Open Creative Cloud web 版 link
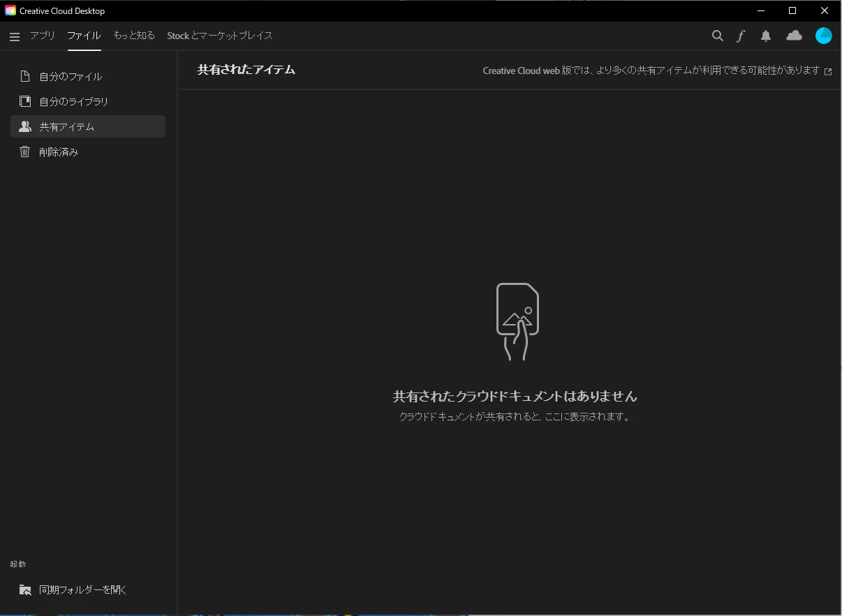The height and width of the screenshot is (616, 842). 651,71
